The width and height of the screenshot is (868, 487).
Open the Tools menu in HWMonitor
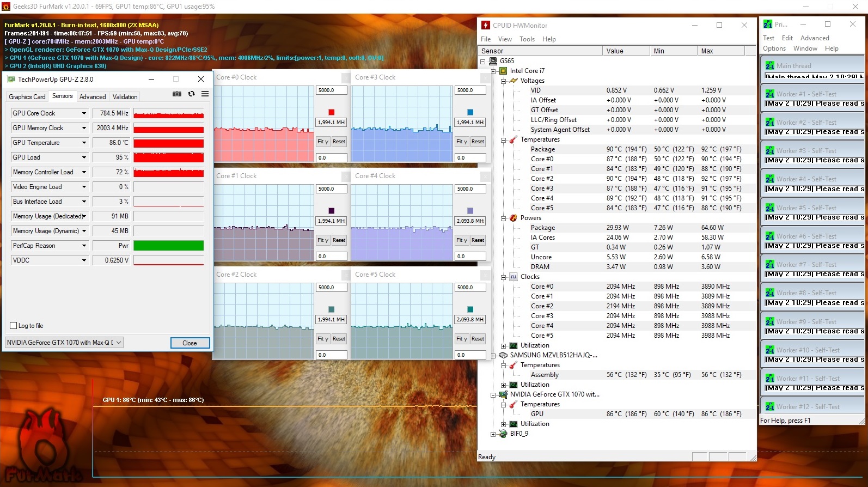527,39
